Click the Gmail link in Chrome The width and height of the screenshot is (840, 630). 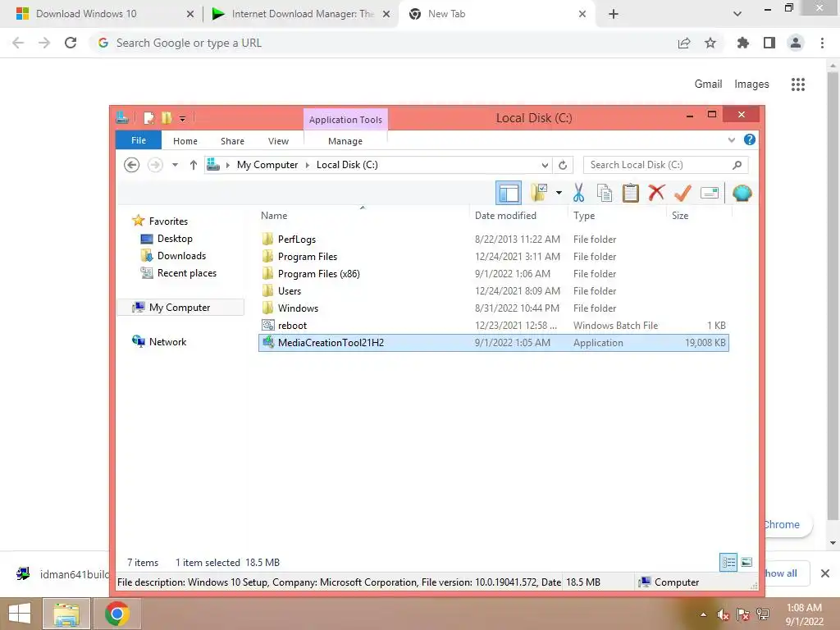click(x=708, y=84)
